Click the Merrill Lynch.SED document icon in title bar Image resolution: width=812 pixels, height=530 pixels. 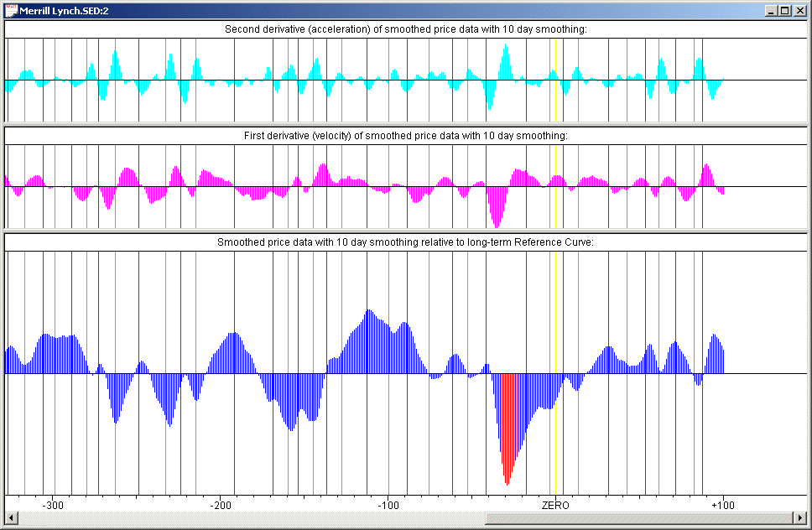click(x=11, y=10)
